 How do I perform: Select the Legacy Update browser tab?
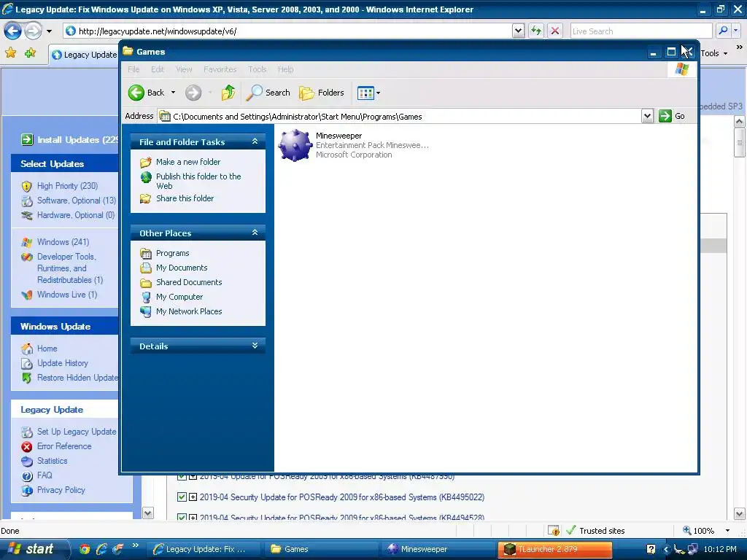pos(84,55)
